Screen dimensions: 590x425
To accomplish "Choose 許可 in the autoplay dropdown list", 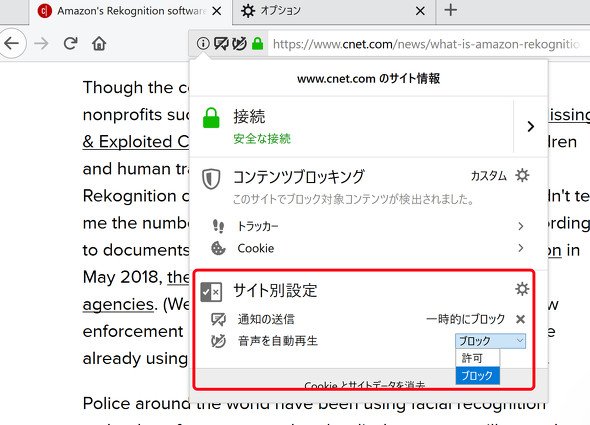I will tap(477, 358).
